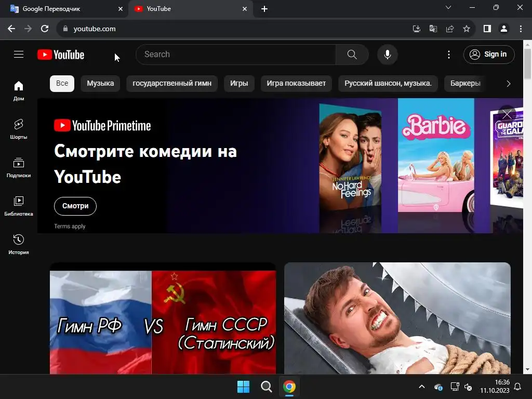Screen dimensions: 532x399
Task: Select the Музыка filter chip
Action: click(100, 84)
